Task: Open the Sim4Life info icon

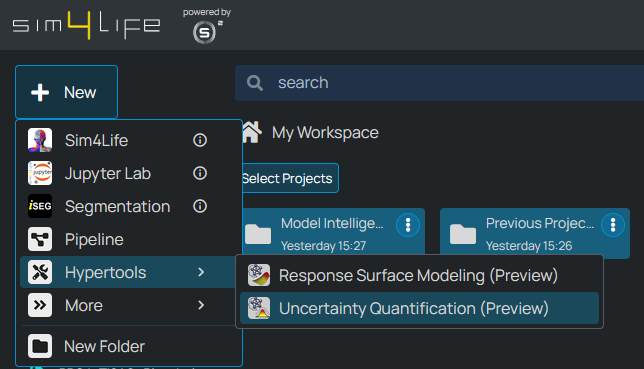Action: pyautogui.click(x=200, y=140)
